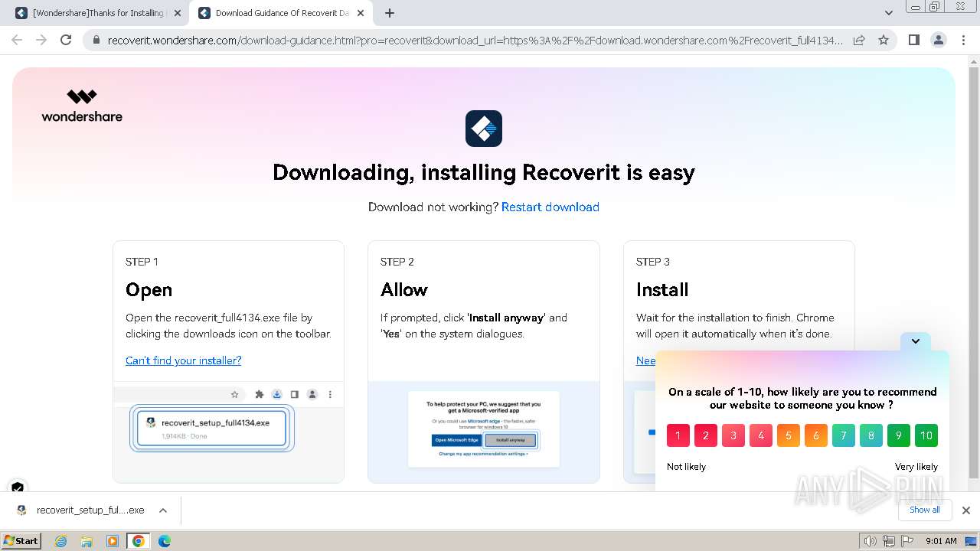This screenshot has width=980, height=551.
Task: Rate 4 on recommendation scale
Action: [761, 435]
